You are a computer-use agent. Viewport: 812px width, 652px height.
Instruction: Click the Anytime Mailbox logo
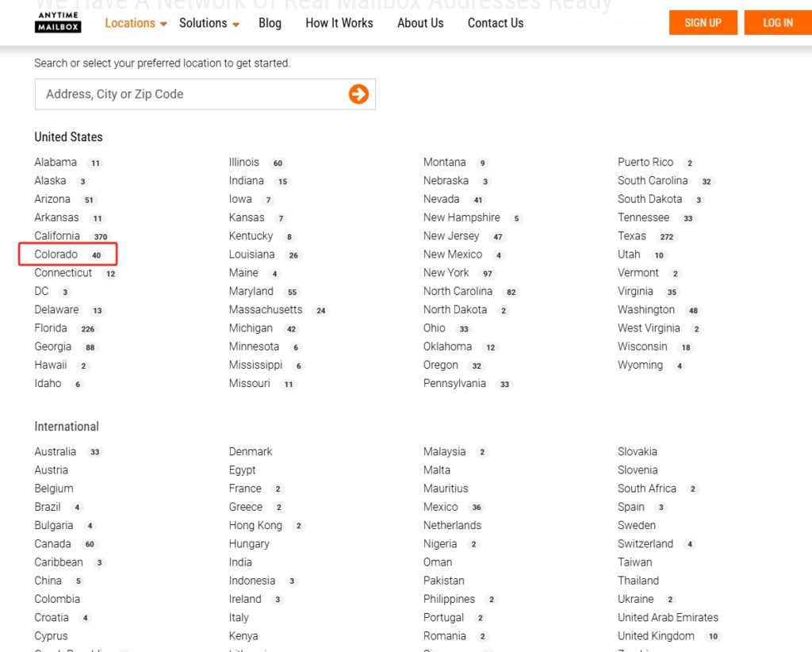click(x=58, y=22)
